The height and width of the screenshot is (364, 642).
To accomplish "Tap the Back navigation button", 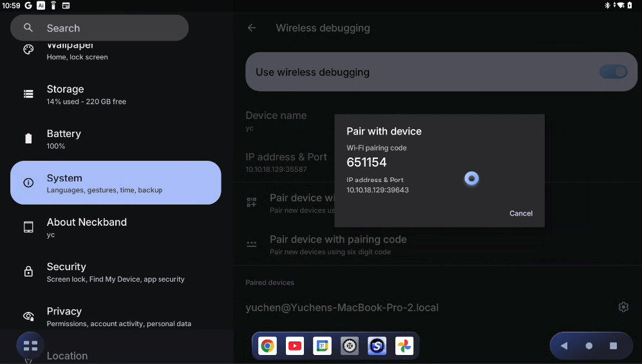I will click(564, 346).
